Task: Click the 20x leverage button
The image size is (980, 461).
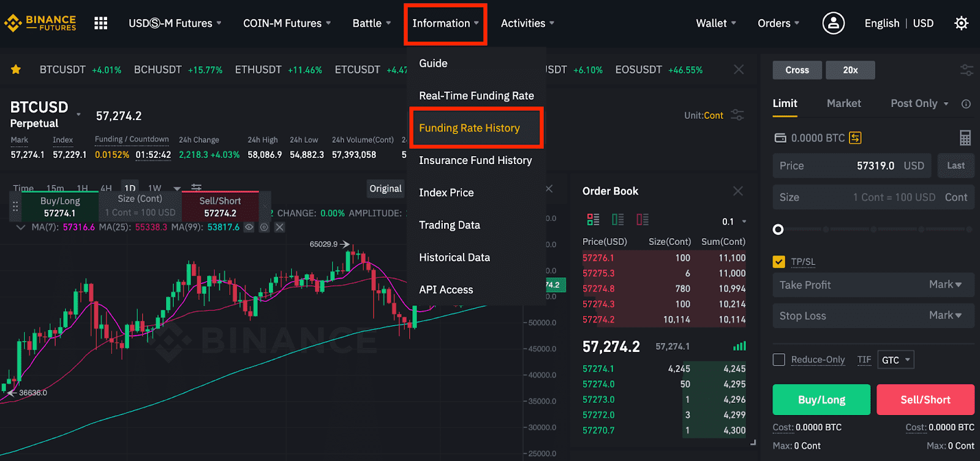Action: tap(850, 70)
